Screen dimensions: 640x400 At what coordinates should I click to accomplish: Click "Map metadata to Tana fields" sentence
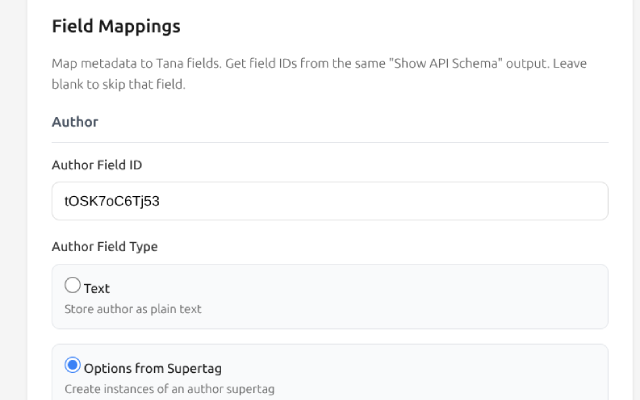click(x=137, y=64)
